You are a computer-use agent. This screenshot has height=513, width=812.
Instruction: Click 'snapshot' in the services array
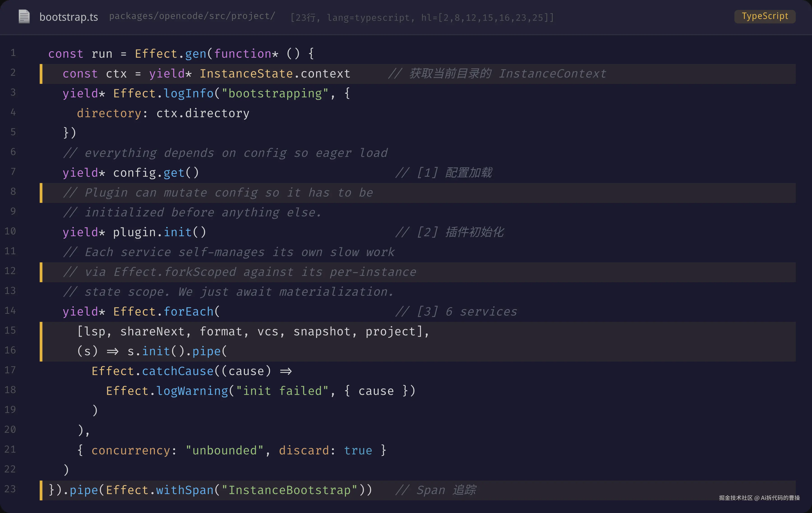coord(322,332)
